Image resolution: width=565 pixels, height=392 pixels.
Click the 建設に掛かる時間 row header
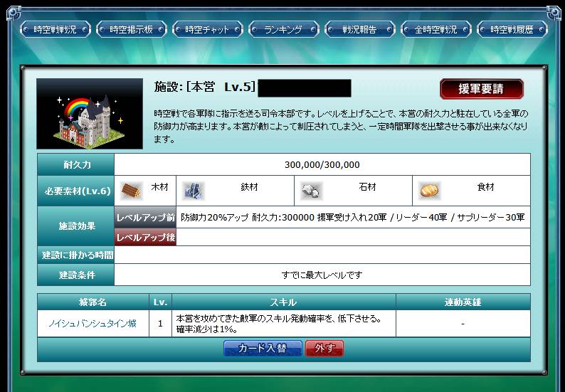coord(76,255)
